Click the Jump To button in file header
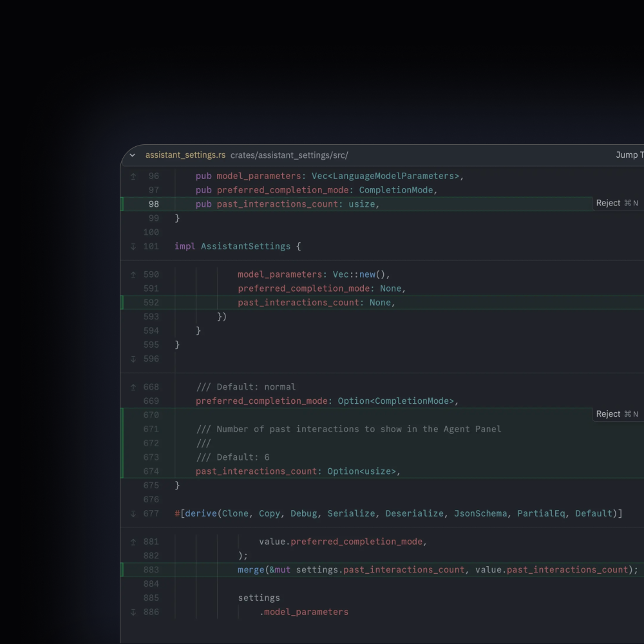The image size is (644, 644). [629, 155]
